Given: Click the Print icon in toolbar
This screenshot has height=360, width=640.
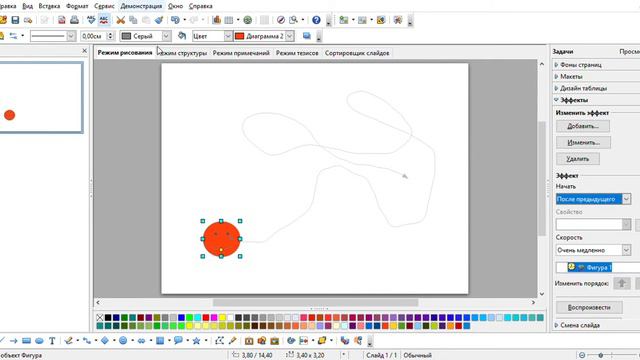Looking at the screenshot, I should coord(74,20).
